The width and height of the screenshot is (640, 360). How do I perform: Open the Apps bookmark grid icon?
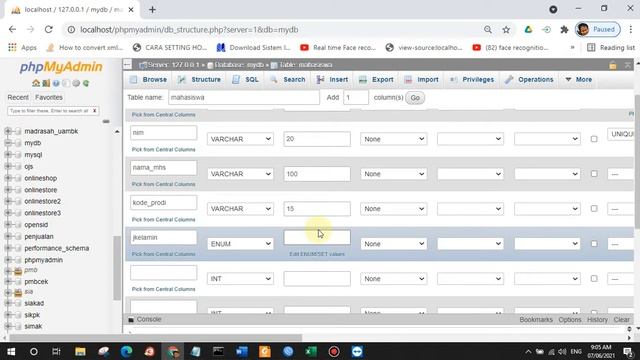coord(12,47)
